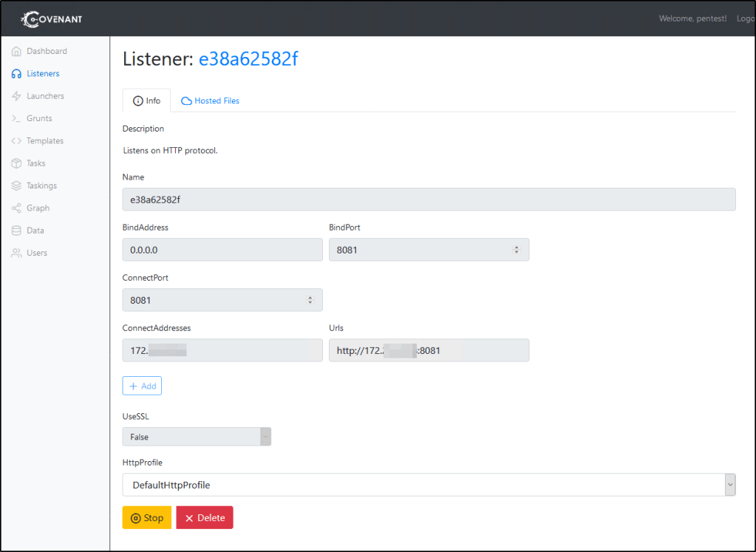Switch to the Hosted Files tab
This screenshot has width=756, height=552.
pos(211,100)
